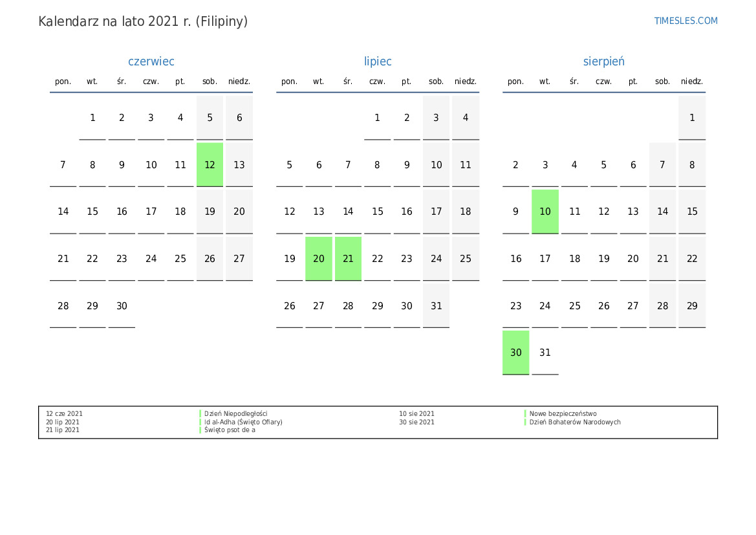Click day 31 in sierpień
The height and width of the screenshot is (535, 756).
click(x=545, y=353)
